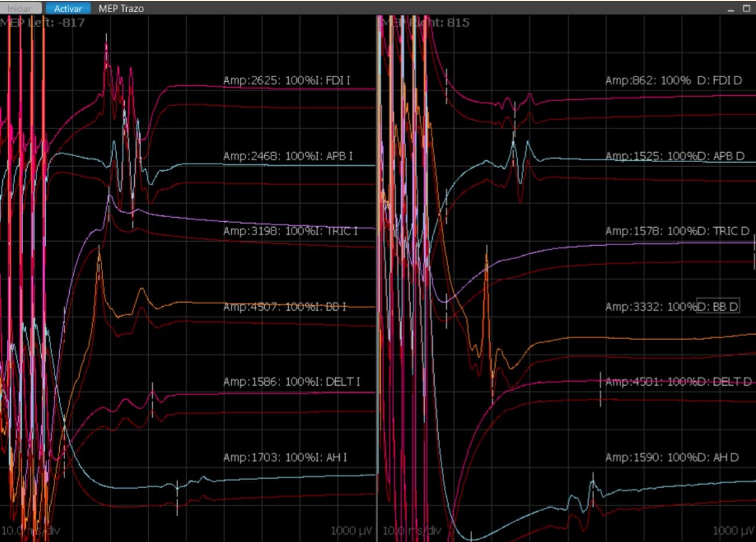Select the FDI D trace label
This screenshot has height=542, width=756.
click(x=673, y=80)
